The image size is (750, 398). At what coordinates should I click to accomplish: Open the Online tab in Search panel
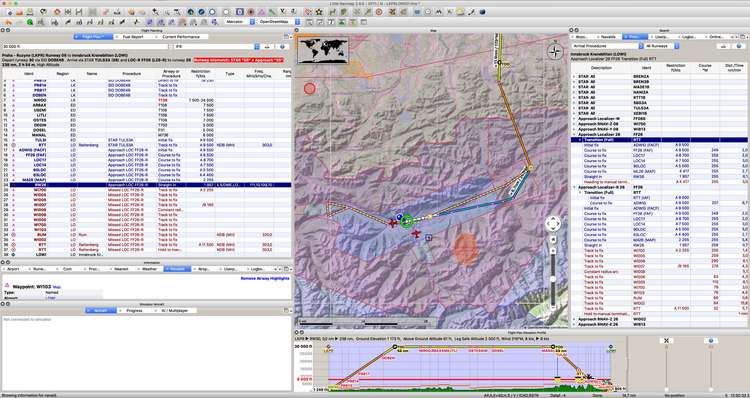click(716, 37)
